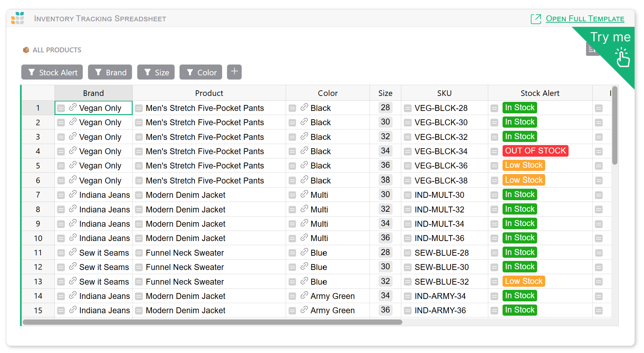The height and width of the screenshot is (353, 644).
Task: Click the record icon before Funnel Neck Sweater in row 11
Action: [x=139, y=253]
